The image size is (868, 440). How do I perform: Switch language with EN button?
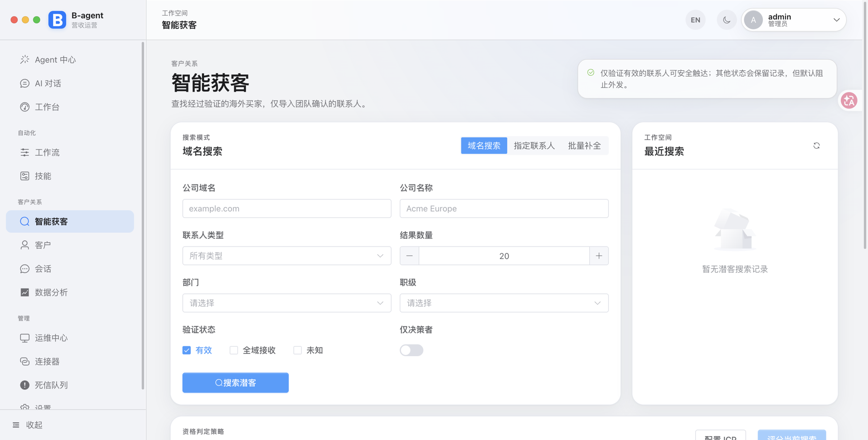tap(695, 20)
